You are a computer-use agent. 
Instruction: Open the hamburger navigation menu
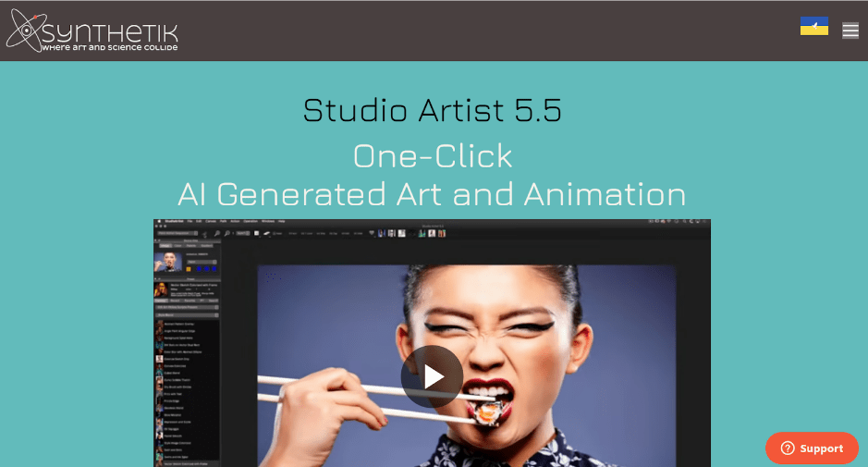click(850, 31)
